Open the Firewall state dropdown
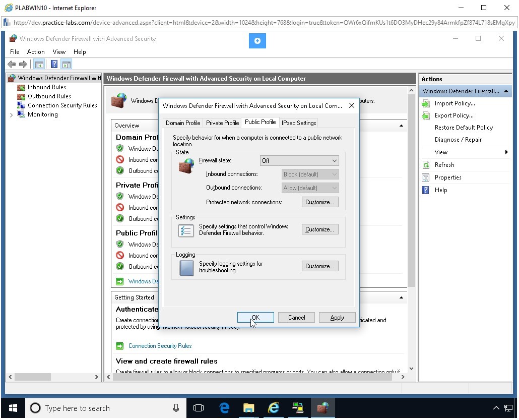The height and width of the screenshot is (420, 519). point(299,161)
